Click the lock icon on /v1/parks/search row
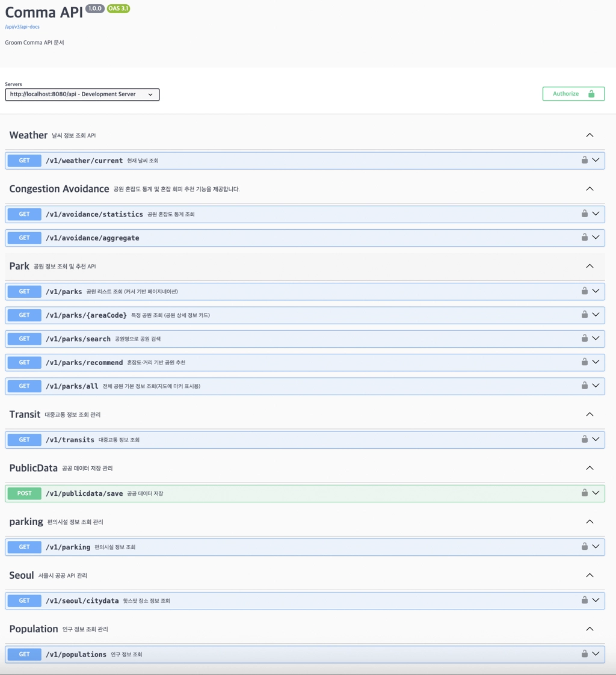The image size is (616, 675). click(x=585, y=338)
